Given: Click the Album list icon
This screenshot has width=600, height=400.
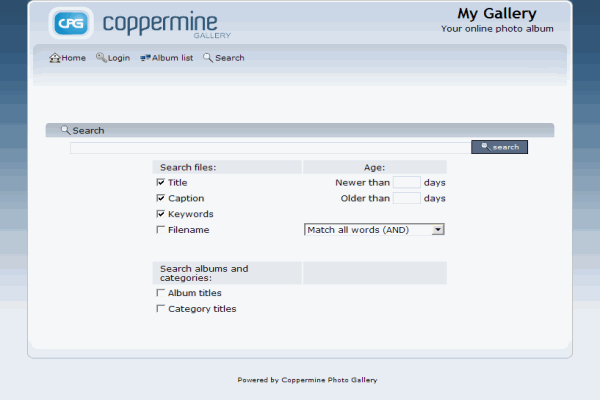Looking at the screenshot, I should (145, 58).
